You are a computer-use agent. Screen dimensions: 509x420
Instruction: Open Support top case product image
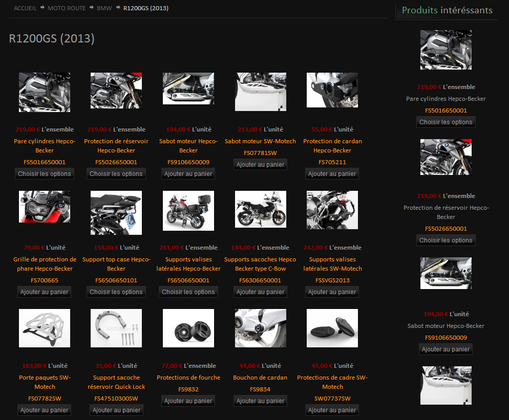116,212
